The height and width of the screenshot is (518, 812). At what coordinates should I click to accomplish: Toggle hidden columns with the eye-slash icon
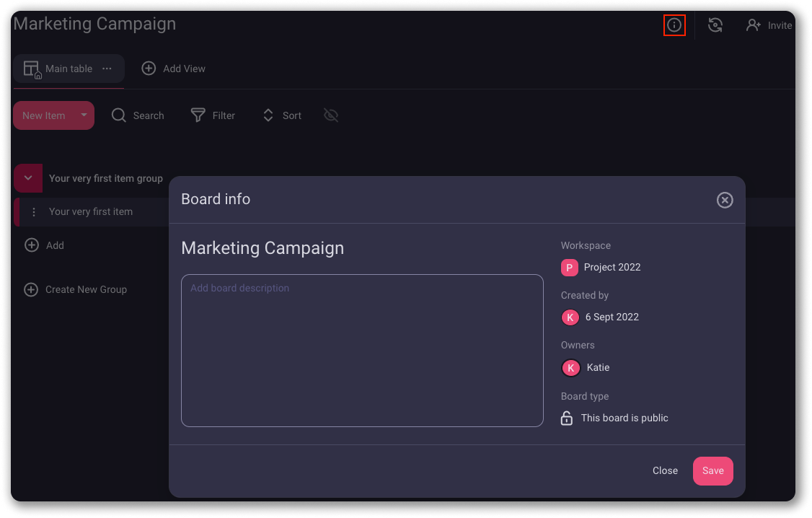330,115
